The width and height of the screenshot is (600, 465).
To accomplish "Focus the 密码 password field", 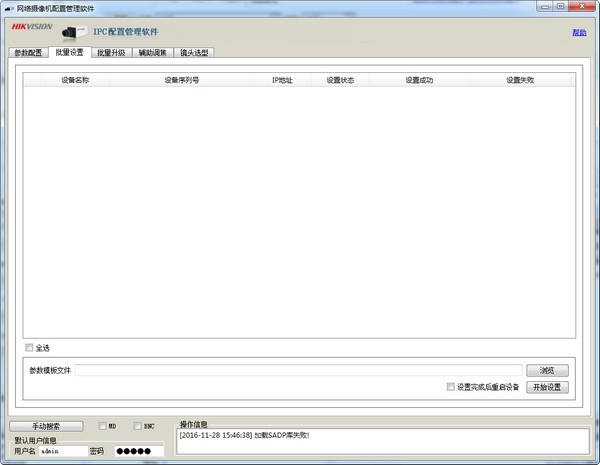I will (x=139, y=451).
